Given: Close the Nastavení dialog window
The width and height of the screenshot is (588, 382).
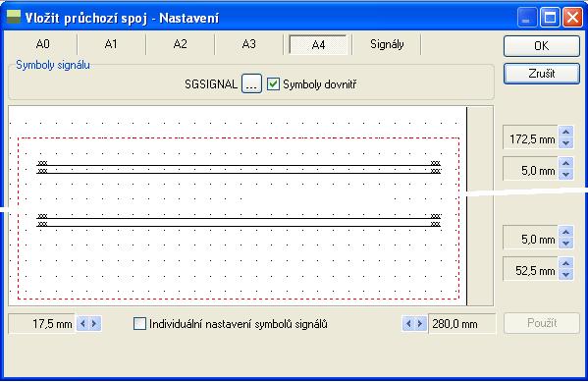Looking at the screenshot, I should pyautogui.click(x=572, y=18).
